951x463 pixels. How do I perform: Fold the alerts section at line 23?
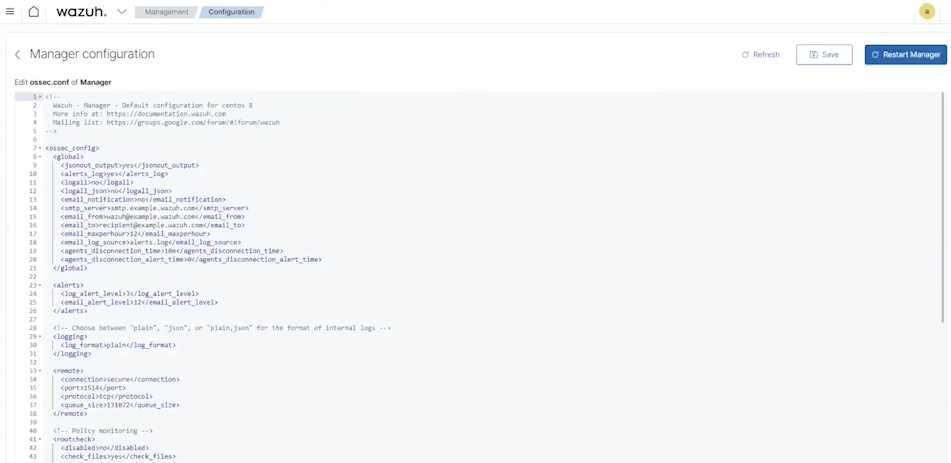[41, 285]
